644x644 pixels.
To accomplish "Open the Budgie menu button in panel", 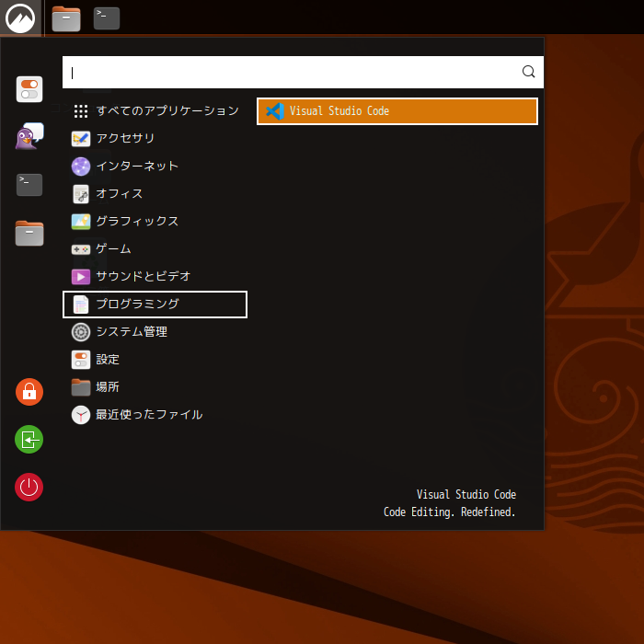I will pyautogui.click(x=20, y=18).
